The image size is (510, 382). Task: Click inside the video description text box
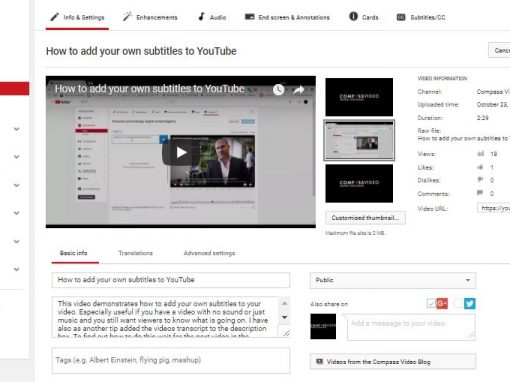pos(165,317)
